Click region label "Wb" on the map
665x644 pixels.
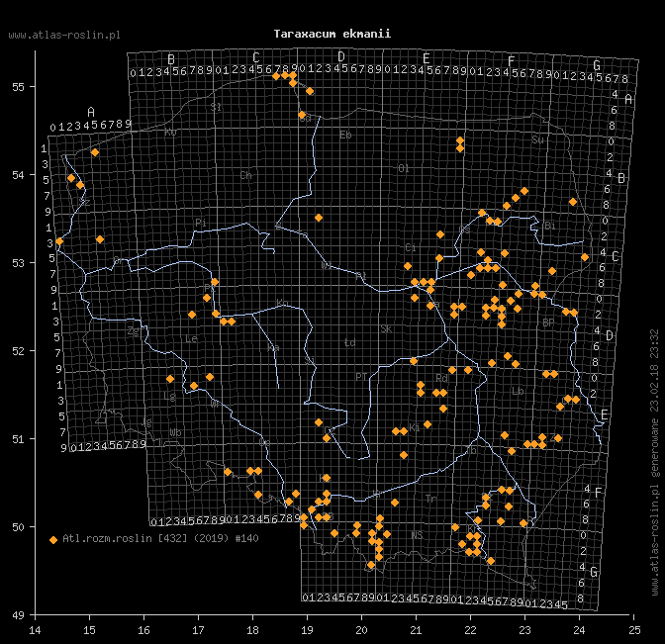175,432
